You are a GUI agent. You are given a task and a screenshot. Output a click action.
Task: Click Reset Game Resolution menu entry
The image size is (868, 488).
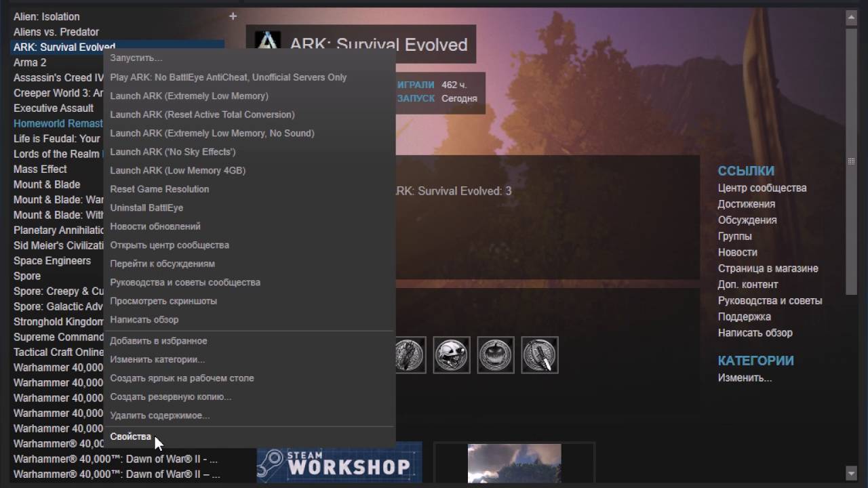click(159, 189)
